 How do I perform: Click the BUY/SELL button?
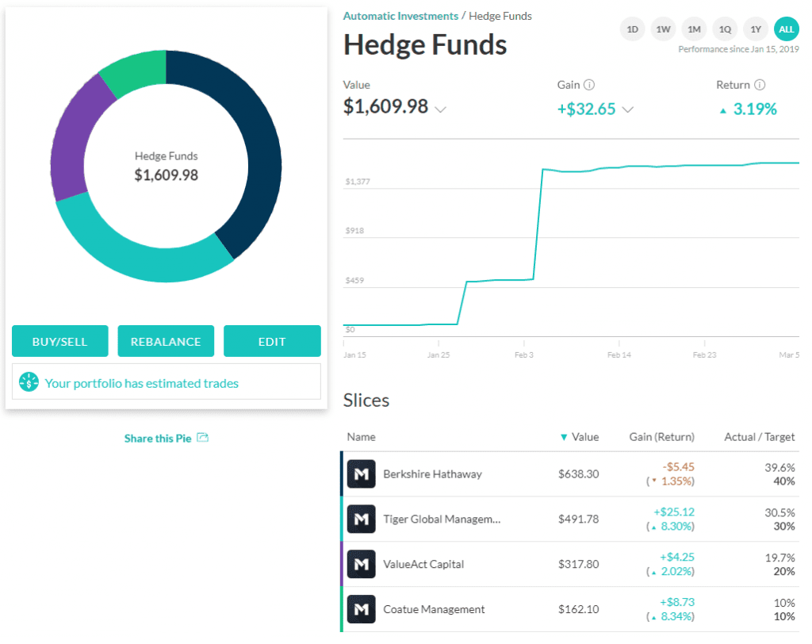pos(60,341)
